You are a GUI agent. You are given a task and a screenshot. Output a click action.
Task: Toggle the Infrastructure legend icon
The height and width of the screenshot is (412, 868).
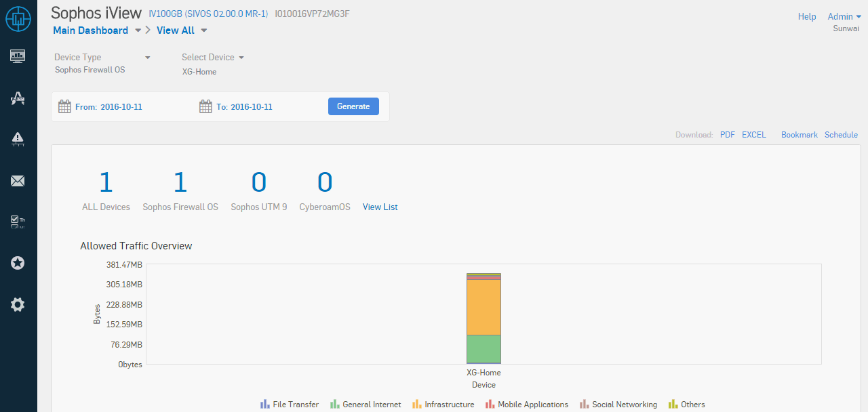tap(417, 404)
